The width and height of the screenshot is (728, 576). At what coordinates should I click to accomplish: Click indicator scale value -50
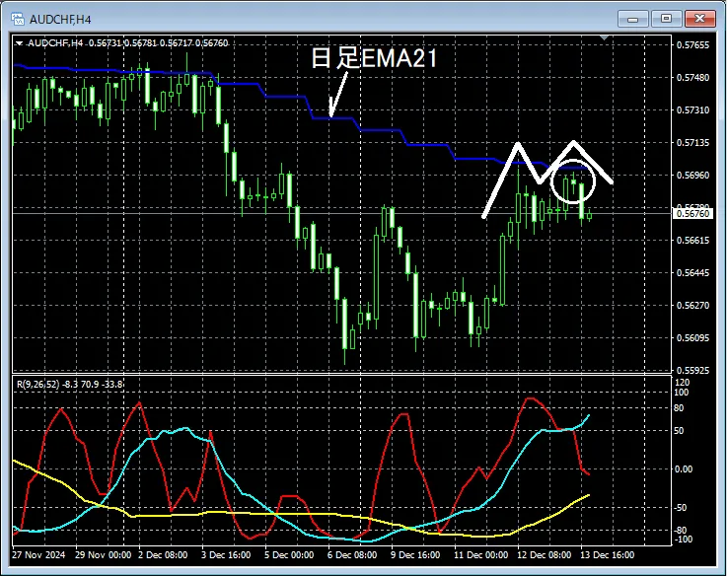pos(681,508)
